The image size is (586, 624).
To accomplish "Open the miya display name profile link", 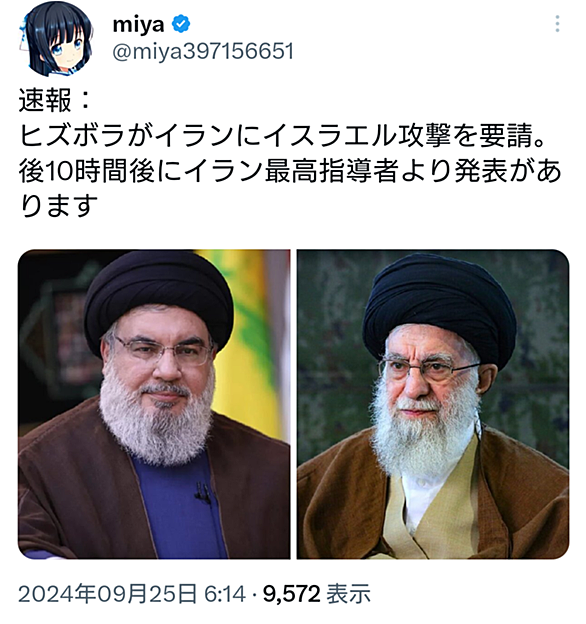I will (x=138, y=25).
